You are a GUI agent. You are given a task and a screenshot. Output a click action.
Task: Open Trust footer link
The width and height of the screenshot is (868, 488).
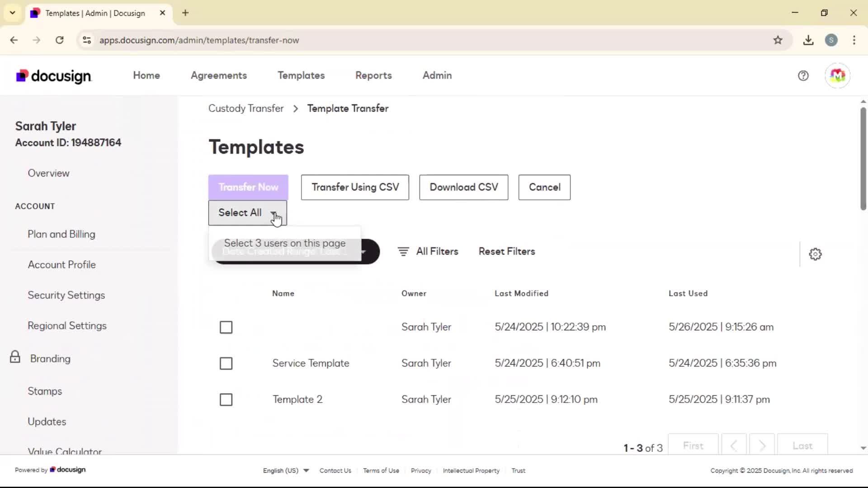pos(518,470)
